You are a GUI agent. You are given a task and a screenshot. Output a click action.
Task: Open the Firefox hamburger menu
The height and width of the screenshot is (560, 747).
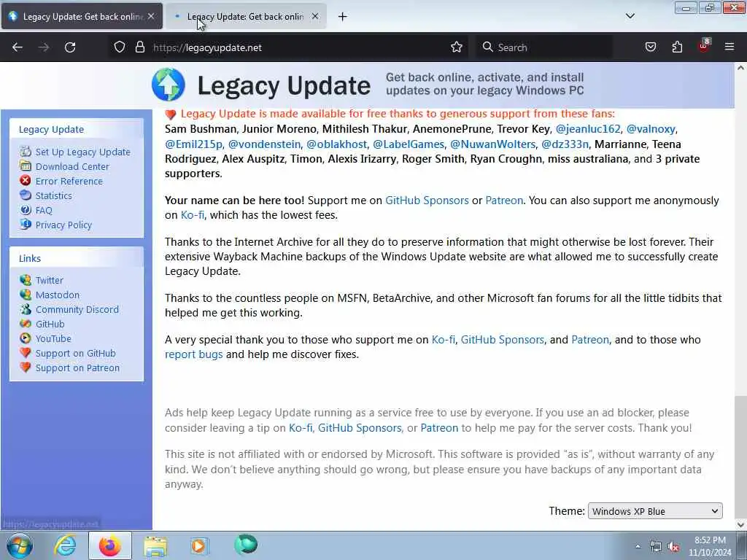click(x=729, y=47)
